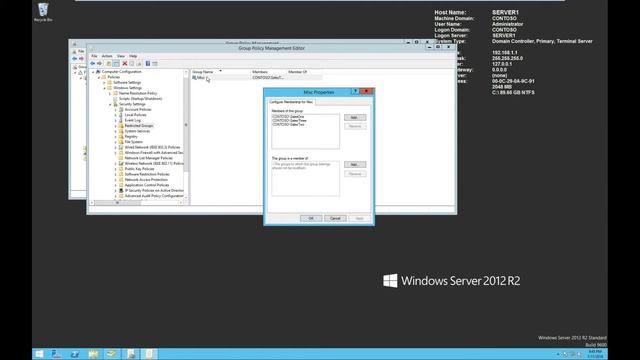Open the Help menu
The height and width of the screenshot is (360, 640).
click(133, 56)
